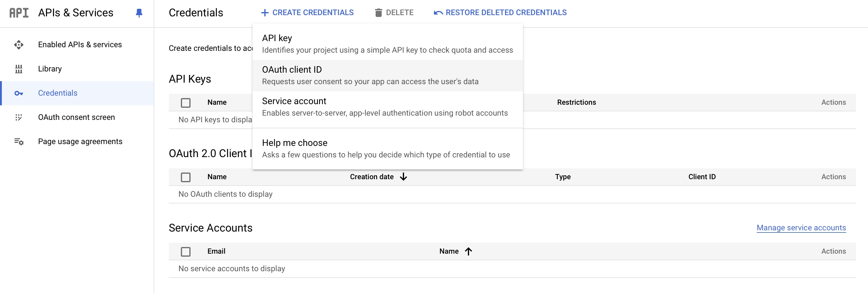Click the trash can Delete icon

click(x=378, y=13)
